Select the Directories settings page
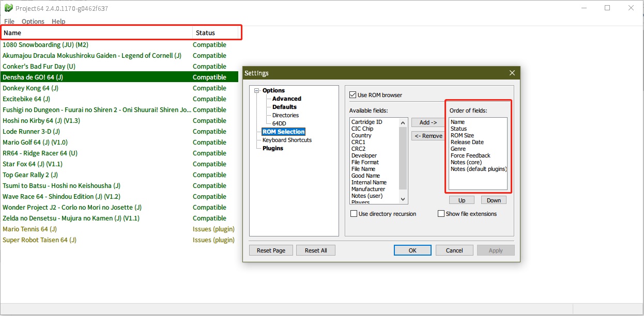644x316 pixels. pyautogui.click(x=285, y=115)
